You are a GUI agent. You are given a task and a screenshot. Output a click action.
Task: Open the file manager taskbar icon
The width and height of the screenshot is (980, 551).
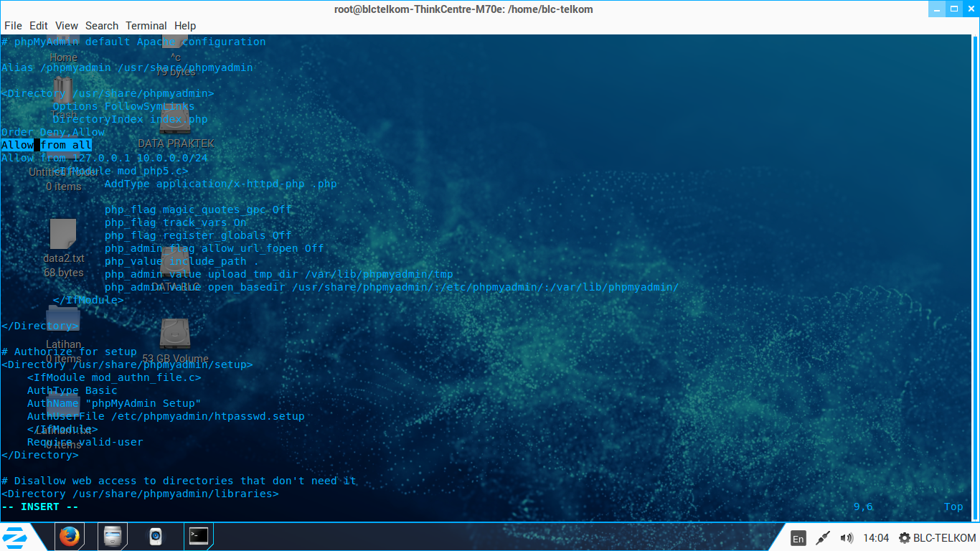(x=113, y=537)
